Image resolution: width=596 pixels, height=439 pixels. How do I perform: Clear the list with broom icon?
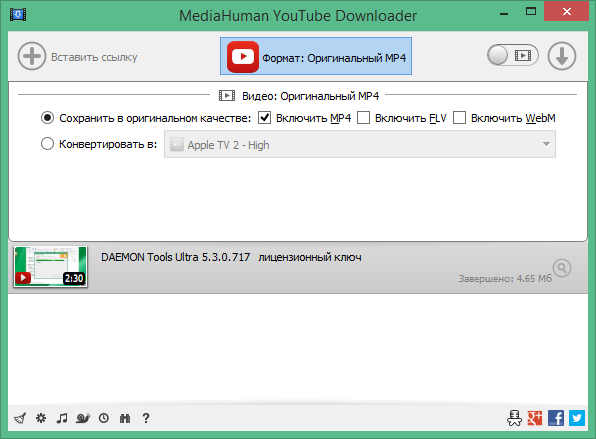[20, 418]
